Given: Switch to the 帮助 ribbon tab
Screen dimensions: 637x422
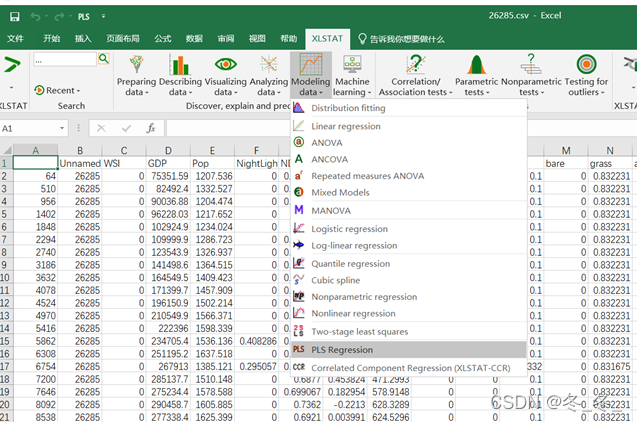Looking at the screenshot, I should tap(288, 39).
